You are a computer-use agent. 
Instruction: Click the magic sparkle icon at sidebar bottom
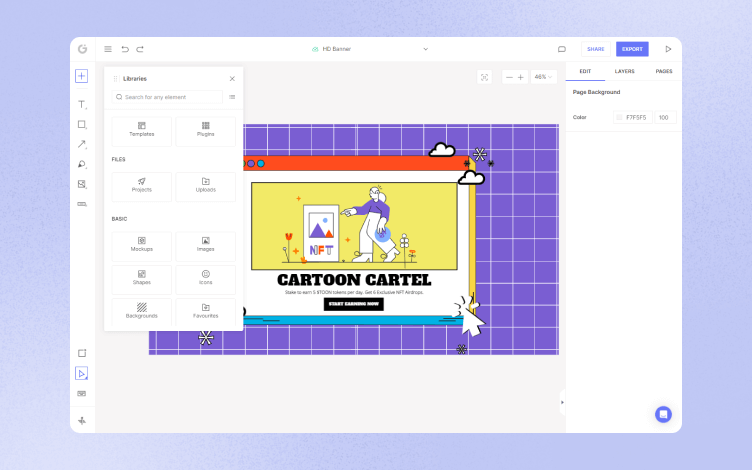(x=82, y=421)
